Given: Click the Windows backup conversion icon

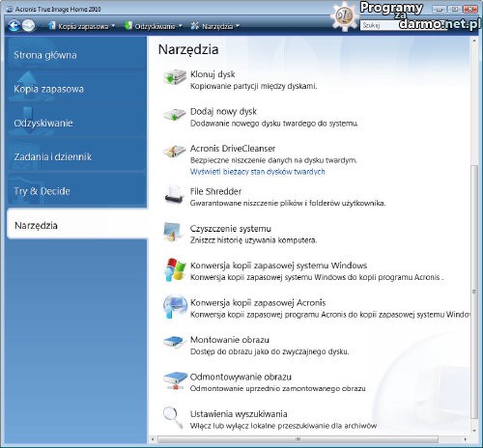Looking at the screenshot, I should pyautogui.click(x=175, y=269).
